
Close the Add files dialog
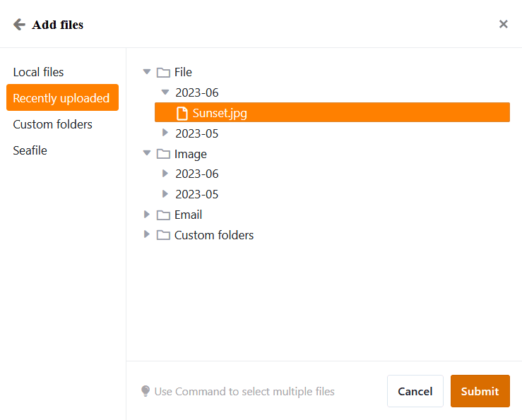[504, 24]
